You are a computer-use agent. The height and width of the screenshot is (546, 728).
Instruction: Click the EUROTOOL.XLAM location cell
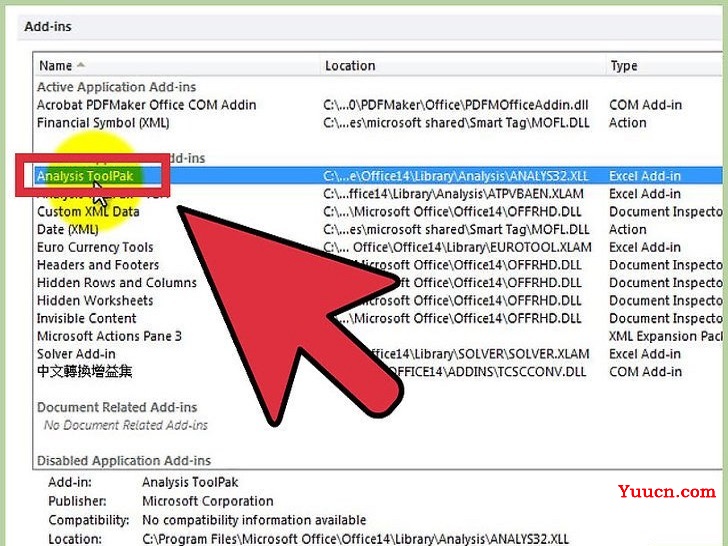click(x=457, y=247)
